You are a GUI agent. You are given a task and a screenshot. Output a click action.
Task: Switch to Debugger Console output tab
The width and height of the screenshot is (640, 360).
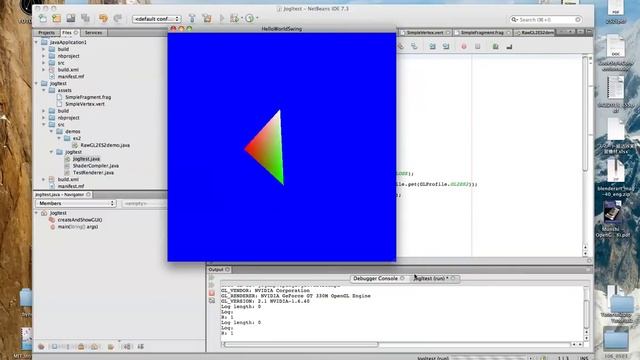pyautogui.click(x=378, y=278)
